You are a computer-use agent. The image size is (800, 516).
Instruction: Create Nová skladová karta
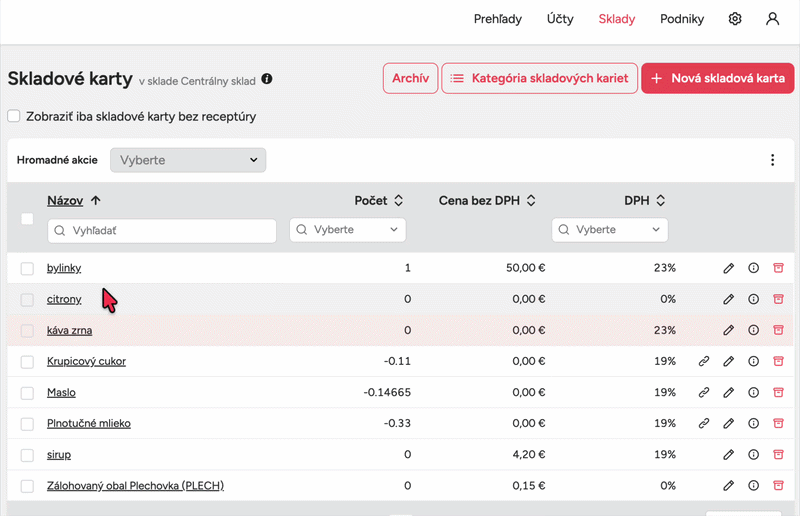717,78
